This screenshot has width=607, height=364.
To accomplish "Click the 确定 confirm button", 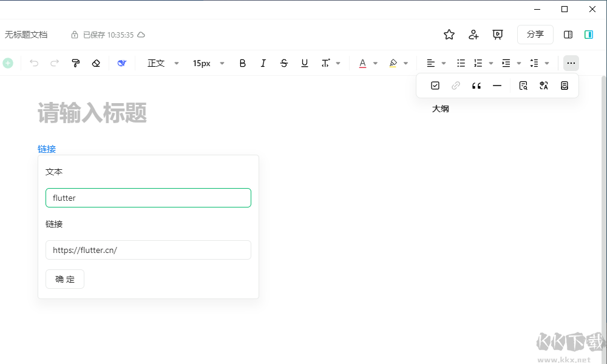I will pos(65,279).
